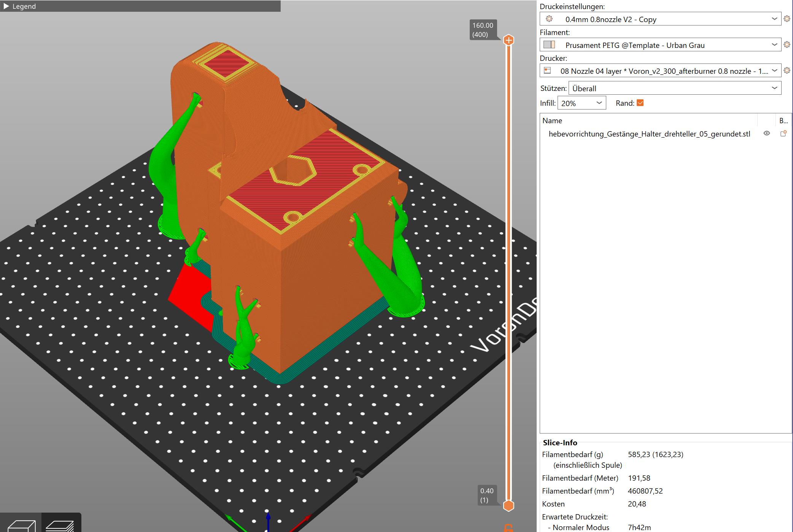793x532 pixels.
Task: Click the Name column header
Action: (552, 121)
